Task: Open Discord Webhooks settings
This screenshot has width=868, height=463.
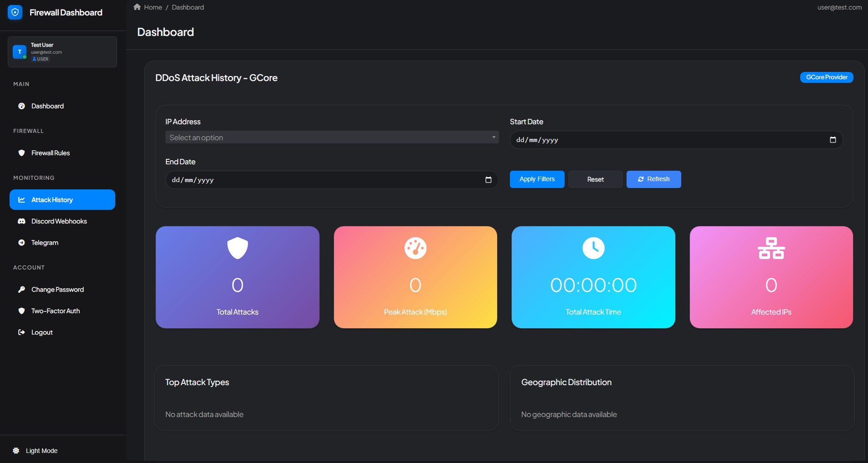Action: pos(62,221)
